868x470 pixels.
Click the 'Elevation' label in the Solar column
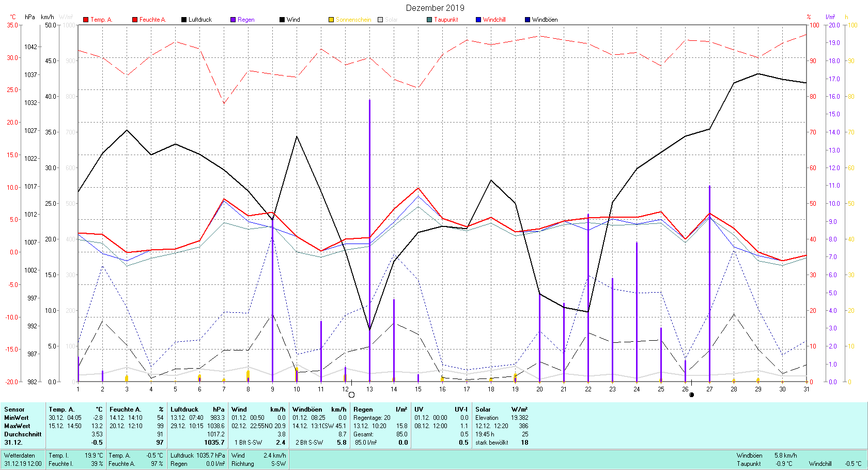tap(487, 418)
